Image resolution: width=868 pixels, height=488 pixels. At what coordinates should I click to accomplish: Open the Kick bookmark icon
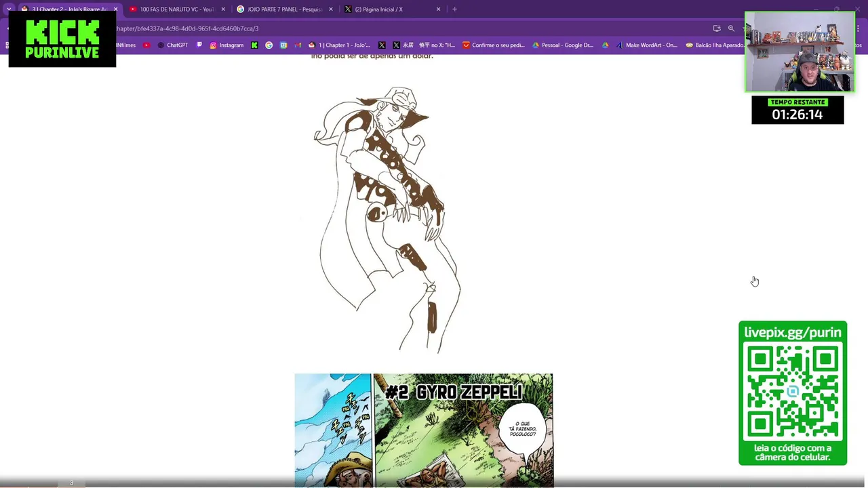pyautogui.click(x=254, y=45)
